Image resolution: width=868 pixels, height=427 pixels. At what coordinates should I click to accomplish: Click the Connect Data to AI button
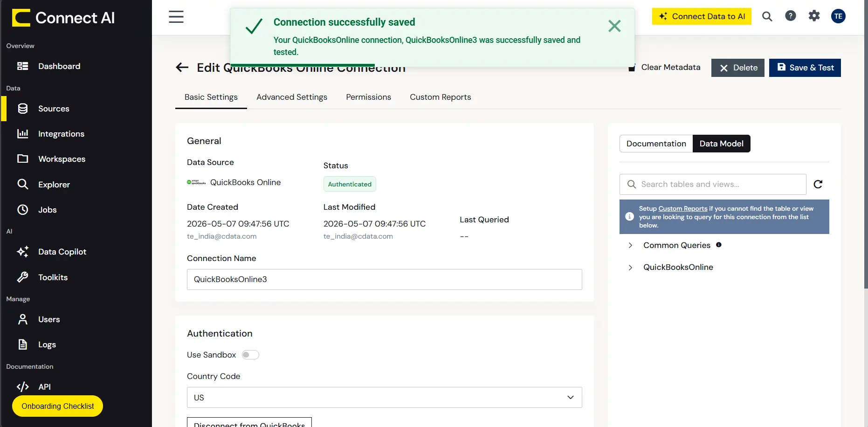click(x=702, y=16)
